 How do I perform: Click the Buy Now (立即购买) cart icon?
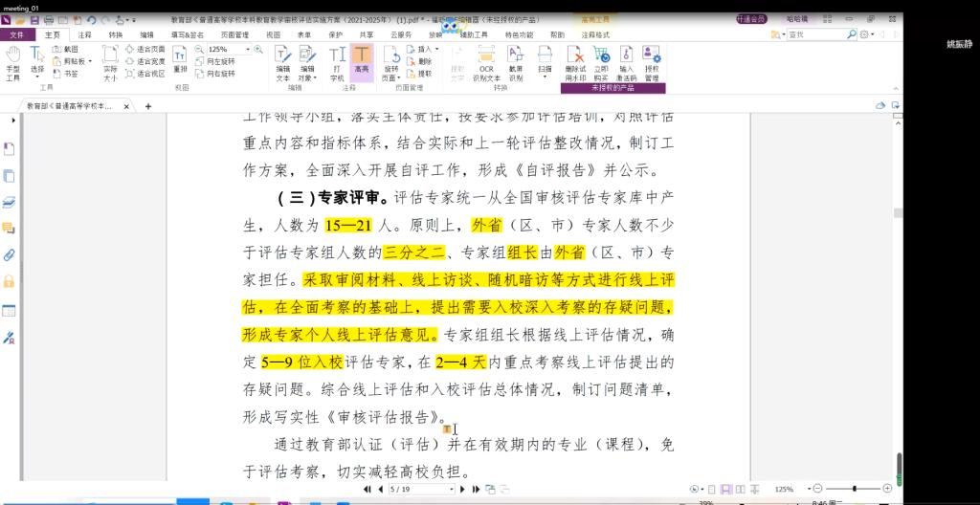[601, 62]
